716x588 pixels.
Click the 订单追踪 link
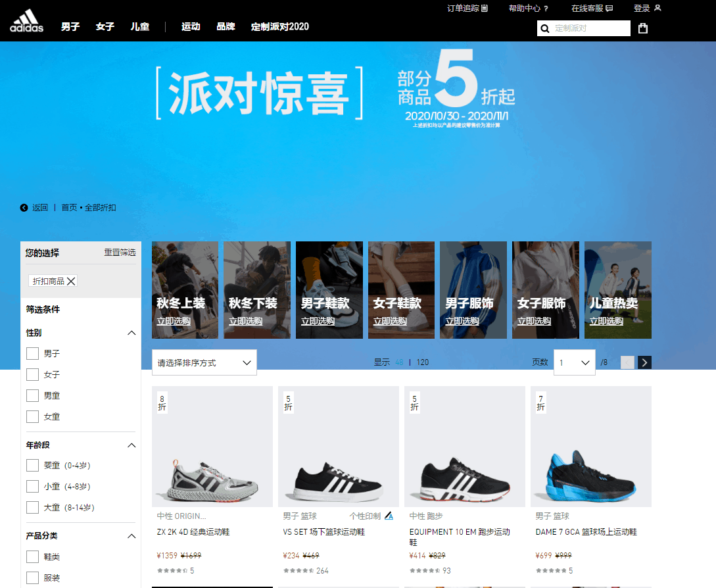click(x=463, y=9)
